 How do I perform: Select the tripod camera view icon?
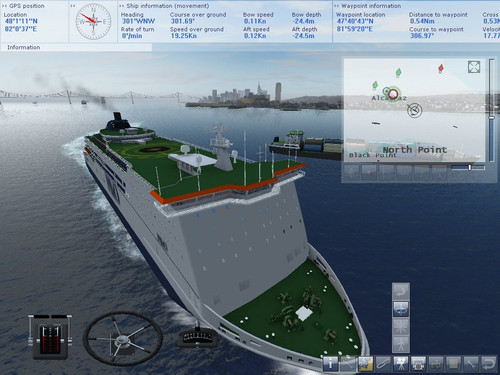[401, 364]
